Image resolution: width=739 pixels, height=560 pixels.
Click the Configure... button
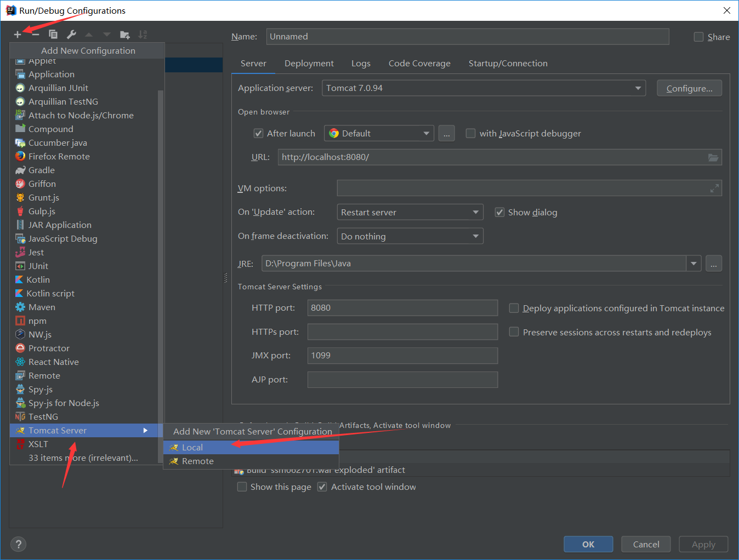pyautogui.click(x=689, y=88)
